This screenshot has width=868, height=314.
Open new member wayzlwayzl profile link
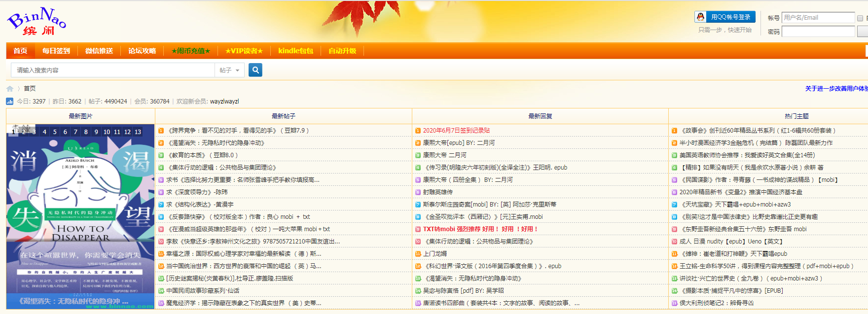pyautogui.click(x=224, y=102)
